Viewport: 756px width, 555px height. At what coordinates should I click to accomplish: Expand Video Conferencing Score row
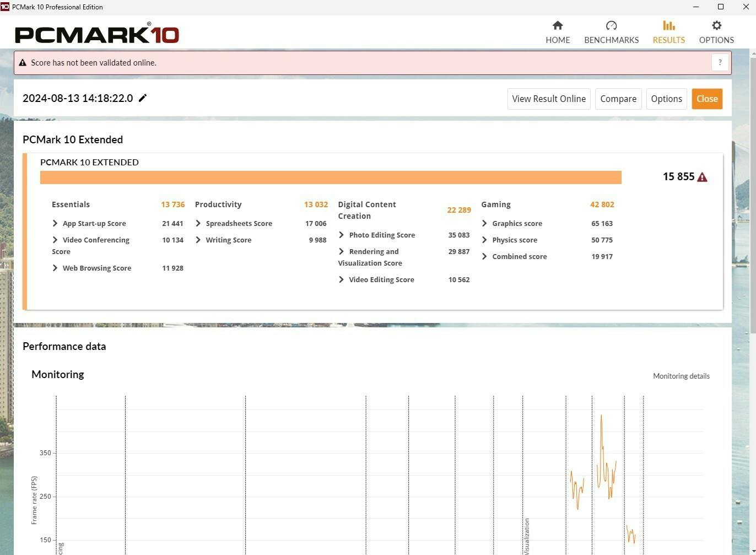tap(55, 240)
